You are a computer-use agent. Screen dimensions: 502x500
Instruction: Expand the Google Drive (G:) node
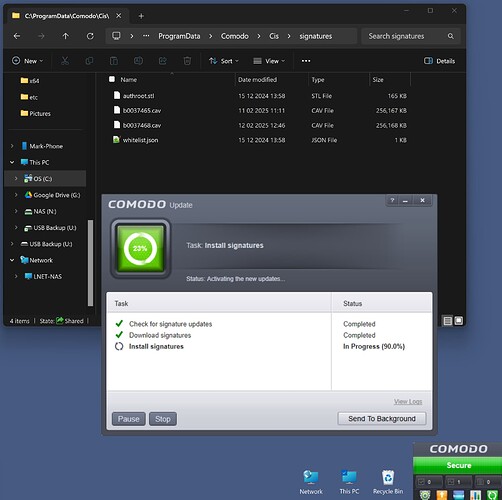pos(16,195)
